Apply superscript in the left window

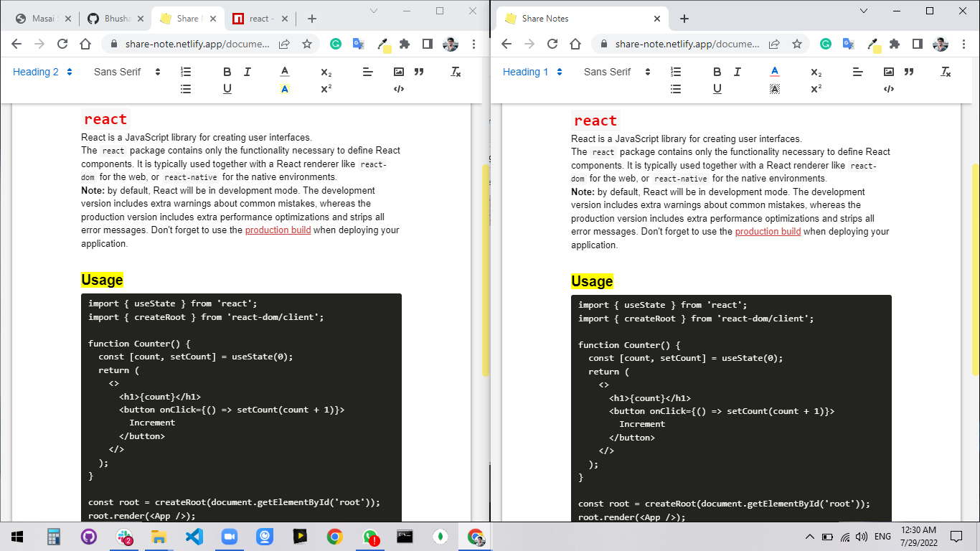click(x=326, y=89)
